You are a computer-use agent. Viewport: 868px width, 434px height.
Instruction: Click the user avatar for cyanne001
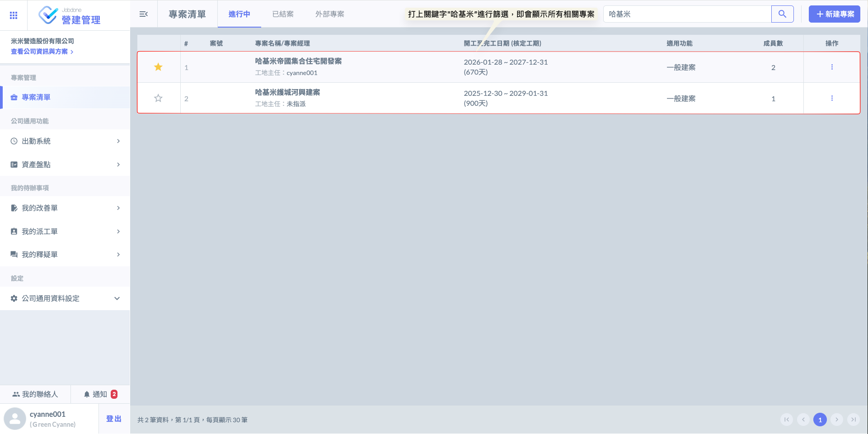15,419
